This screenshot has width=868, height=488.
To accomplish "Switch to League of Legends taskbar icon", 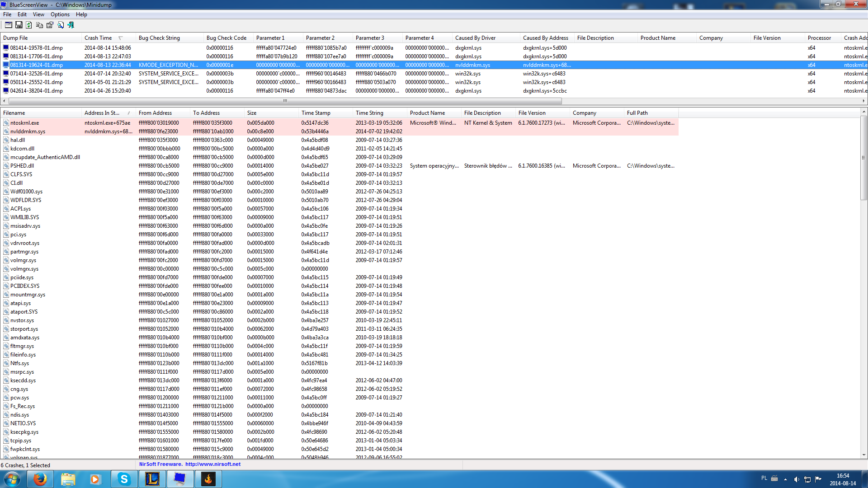I will click(x=152, y=479).
